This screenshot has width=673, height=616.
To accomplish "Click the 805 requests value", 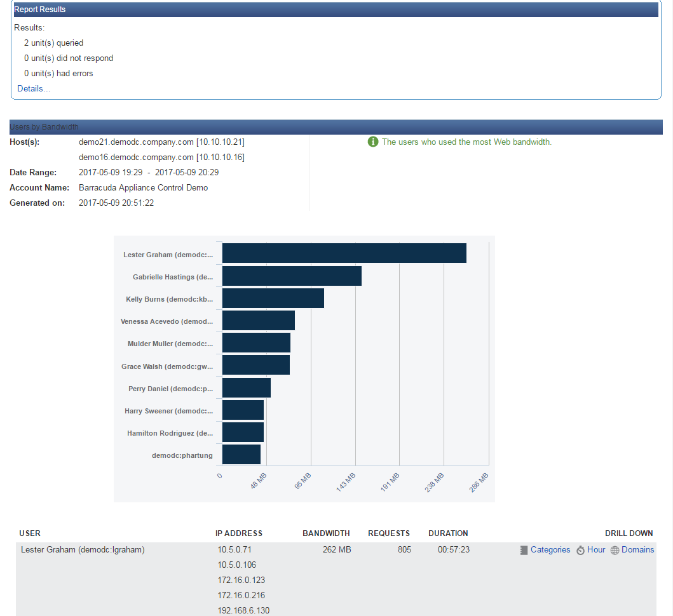I will pyautogui.click(x=404, y=549).
